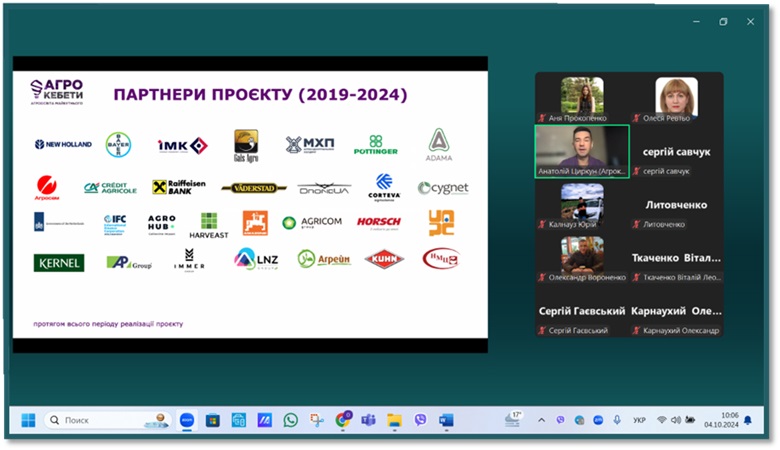Click the Агро Кебети logo on slide

57,92
